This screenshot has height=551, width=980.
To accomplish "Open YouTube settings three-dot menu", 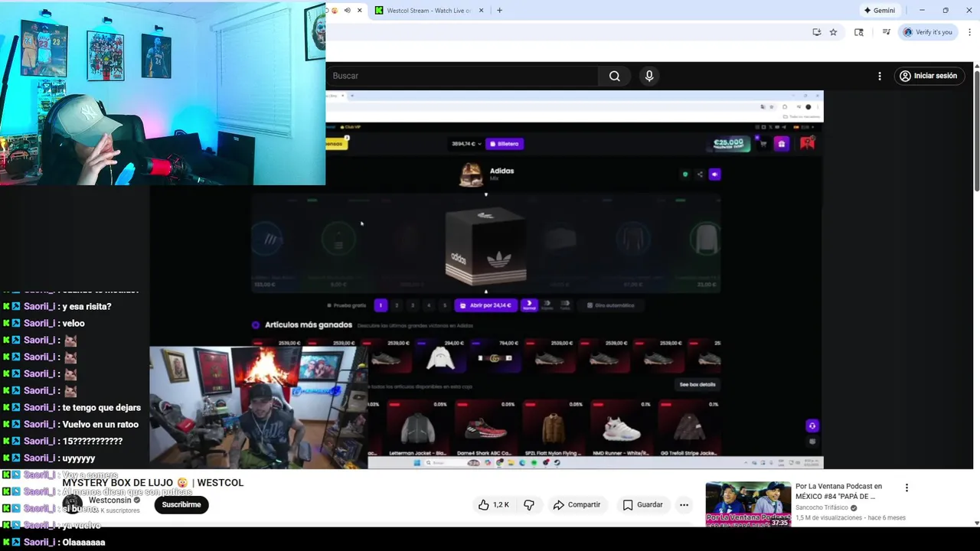I will pos(880,76).
